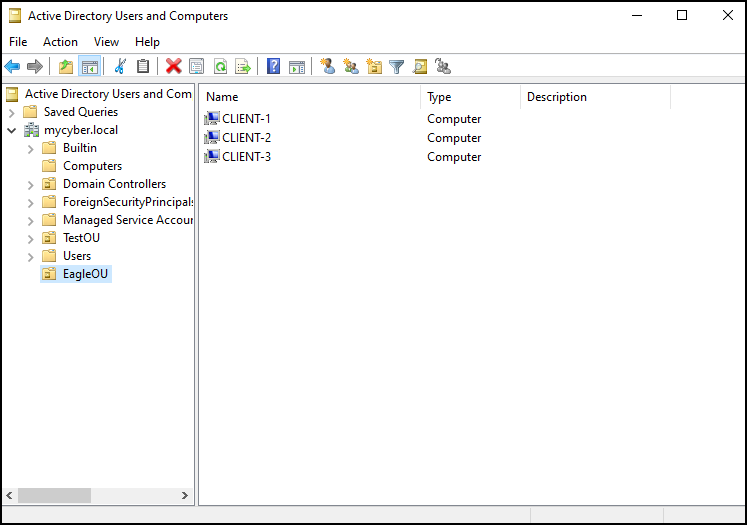Expand the Domain Controllers node
The image size is (747, 525).
point(30,185)
